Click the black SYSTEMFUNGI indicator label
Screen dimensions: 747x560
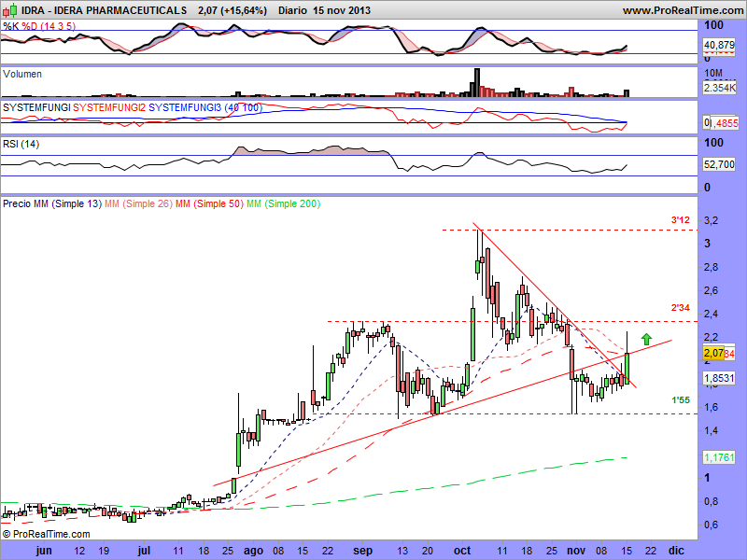pyautogui.click(x=36, y=107)
